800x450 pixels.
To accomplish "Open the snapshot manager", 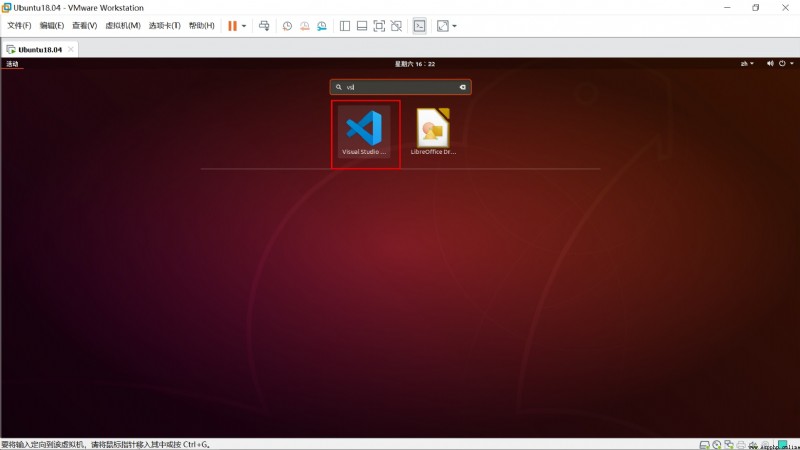I will (321, 26).
